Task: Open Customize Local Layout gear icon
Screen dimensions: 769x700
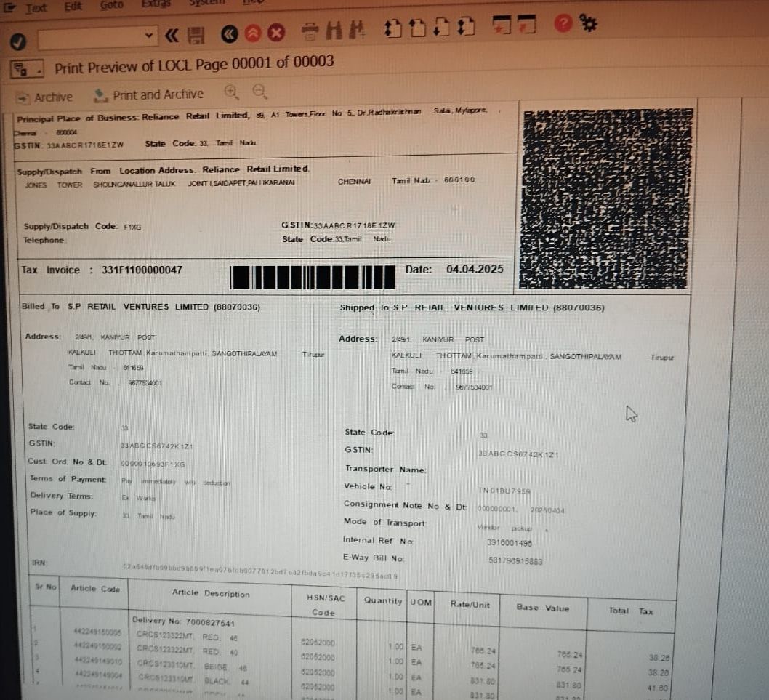Action: coord(587,23)
